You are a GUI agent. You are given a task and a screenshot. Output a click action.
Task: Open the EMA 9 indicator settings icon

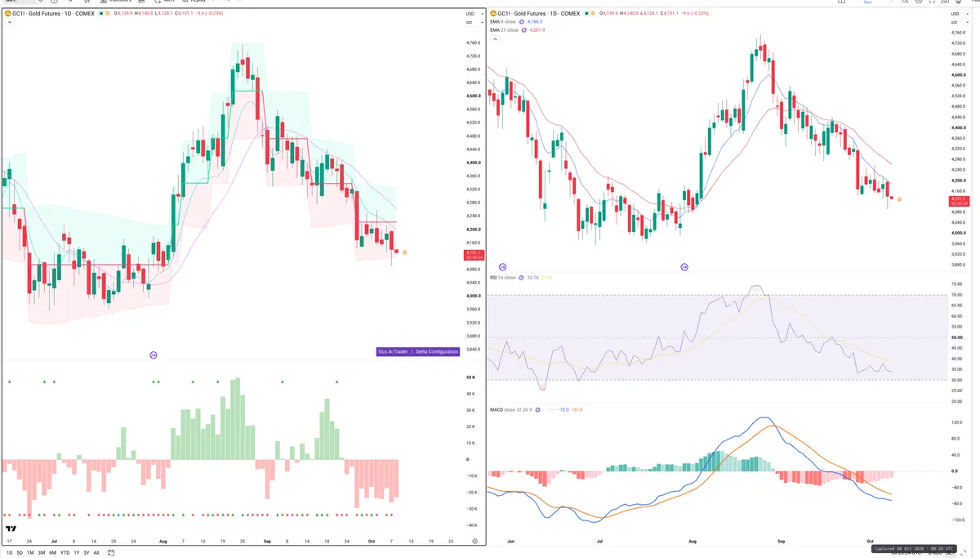(x=523, y=22)
